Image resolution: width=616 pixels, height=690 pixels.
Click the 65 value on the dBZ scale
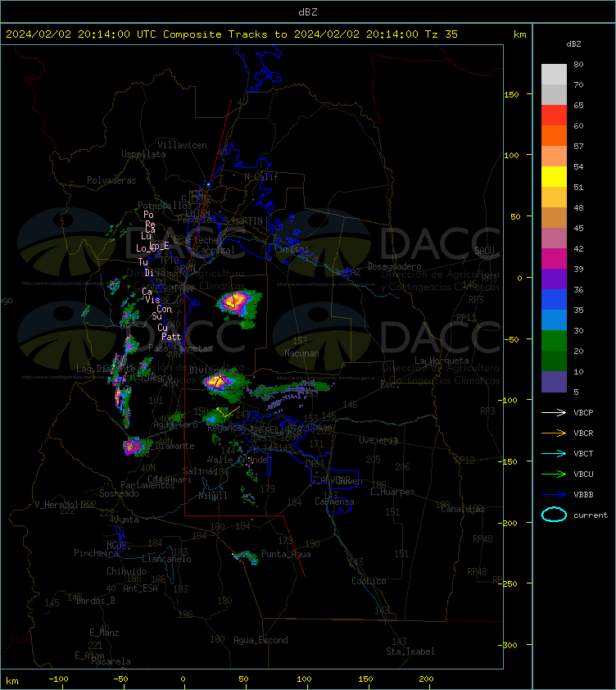tap(578, 105)
